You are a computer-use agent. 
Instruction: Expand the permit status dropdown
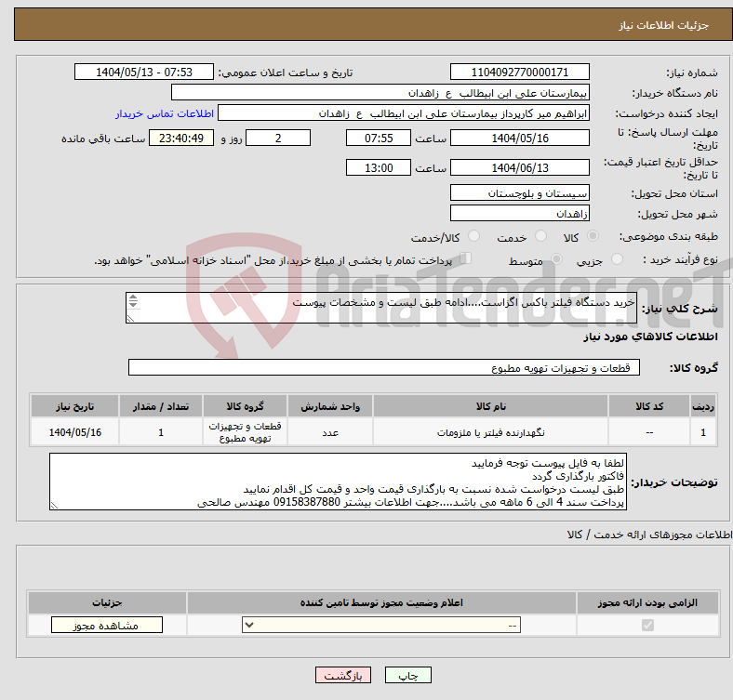click(381, 626)
